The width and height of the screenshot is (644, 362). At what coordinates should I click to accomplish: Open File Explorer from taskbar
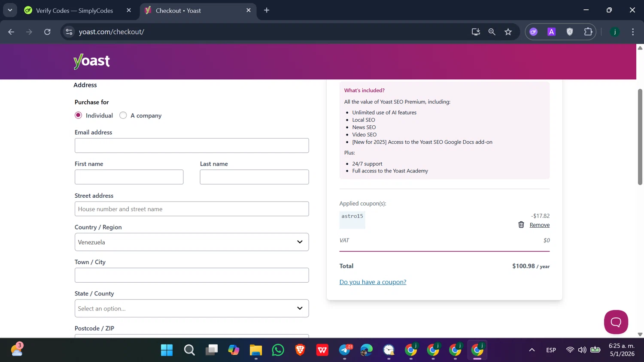(256, 350)
